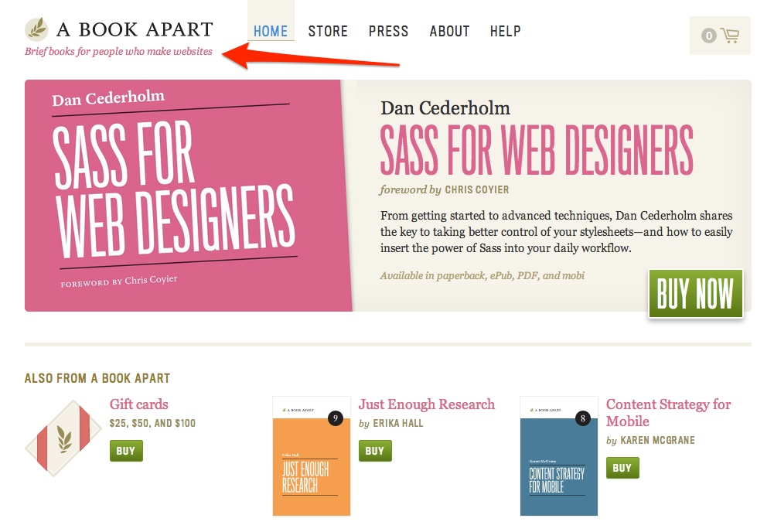Open the blue Content Strategy for Mobile cover
This screenshot has height=532, width=774.
click(559, 456)
